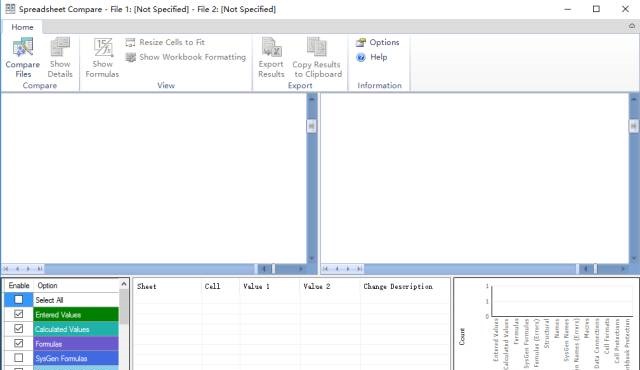Go to last sheet in right pane
This screenshot has height=370, width=640.
coord(359,269)
